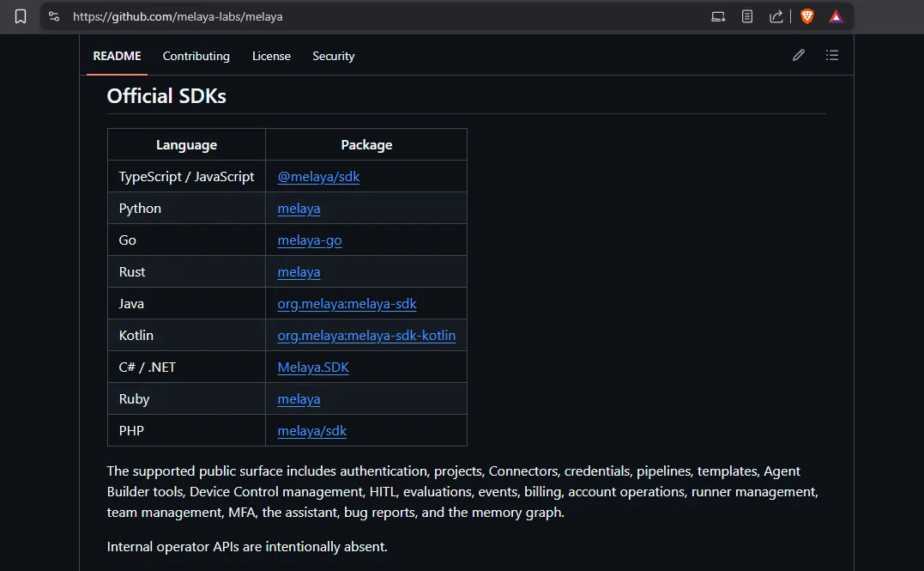The image size is (924, 571).
Task: Follow the melaya-go package link
Action: pos(310,240)
